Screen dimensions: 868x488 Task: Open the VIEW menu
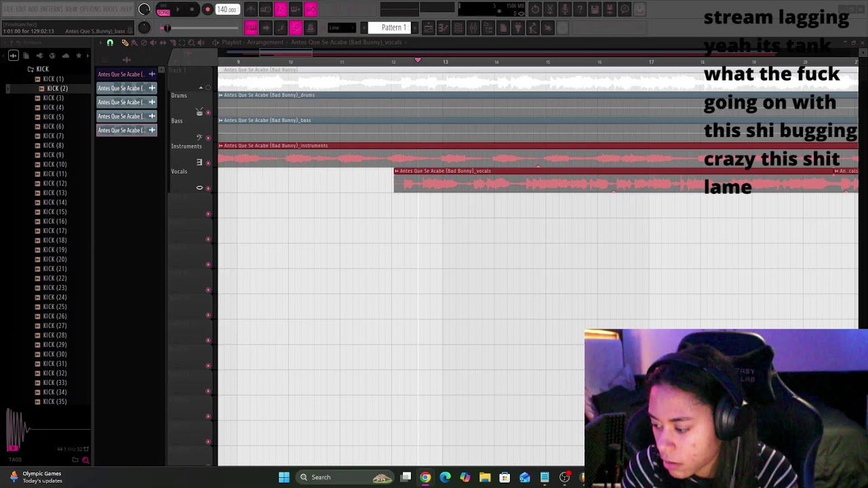[x=71, y=9]
